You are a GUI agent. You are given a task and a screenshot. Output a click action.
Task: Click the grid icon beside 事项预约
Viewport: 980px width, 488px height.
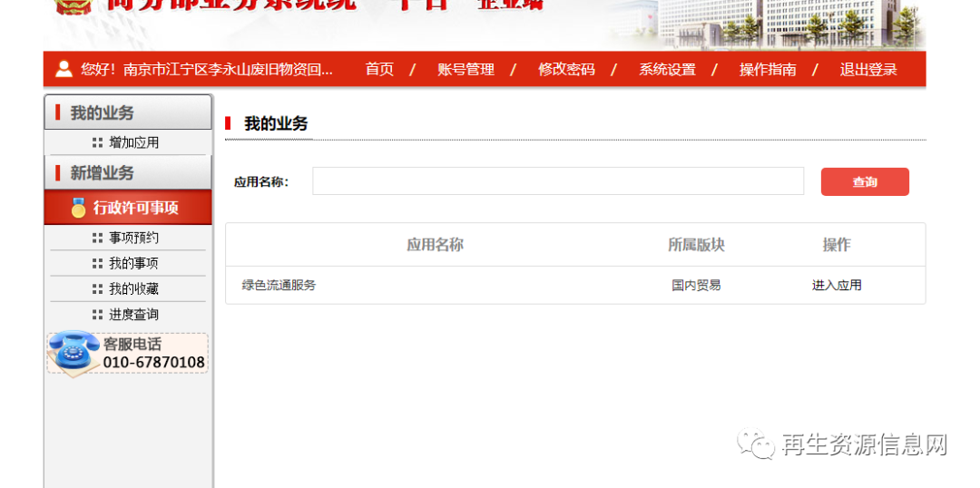pyautogui.click(x=97, y=238)
